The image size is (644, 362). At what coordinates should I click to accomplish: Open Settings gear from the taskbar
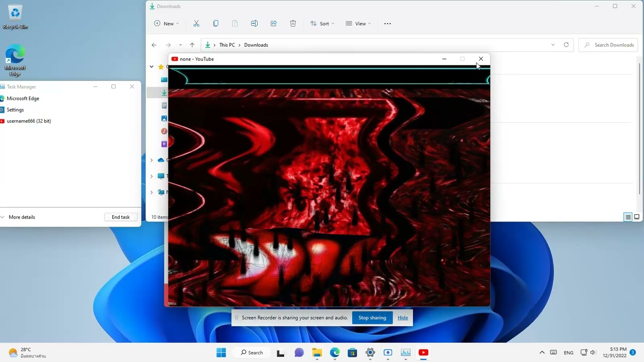(370, 352)
